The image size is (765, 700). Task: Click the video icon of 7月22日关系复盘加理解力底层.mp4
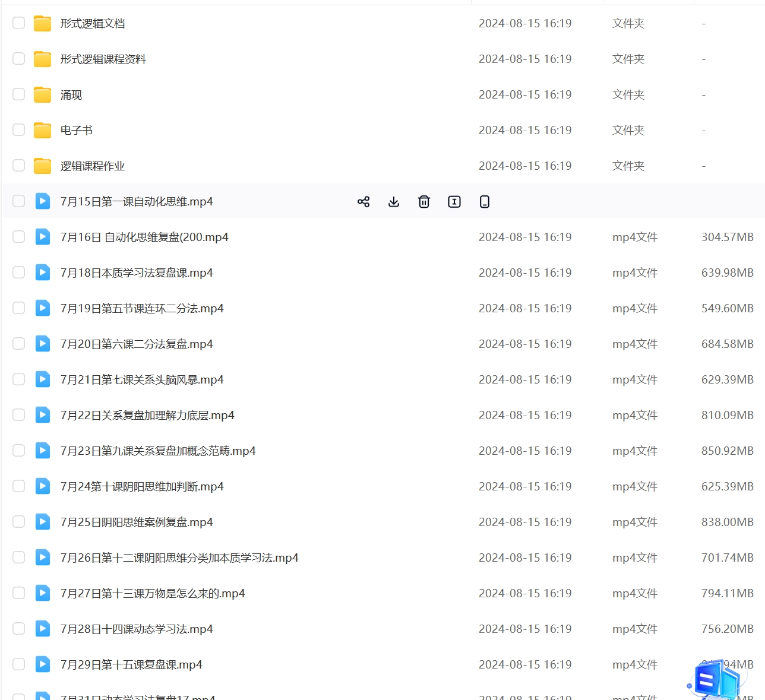pyautogui.click(x=42, y=415)
